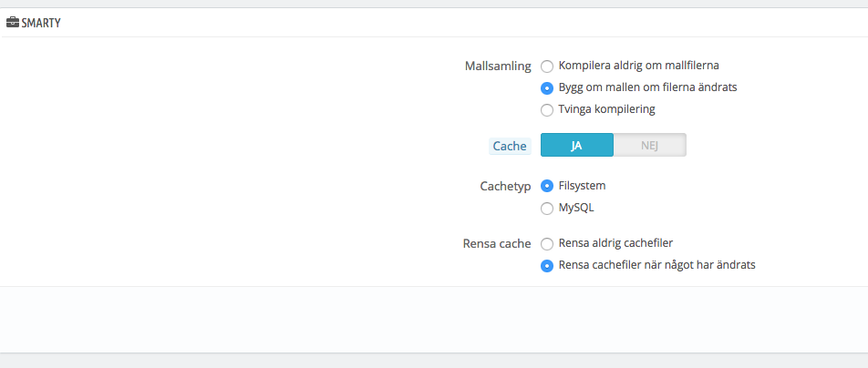The width and height of the screenshot is (868, 368).
Task: Disable cache with the NEJ switch
Action: tap(649, 146)
